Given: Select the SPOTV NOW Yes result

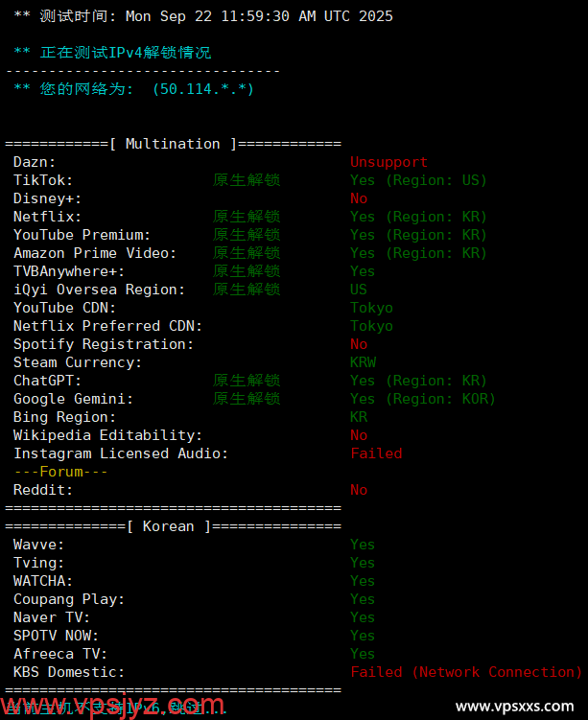Looking at the screenshot, I should (x=363, y=636).
